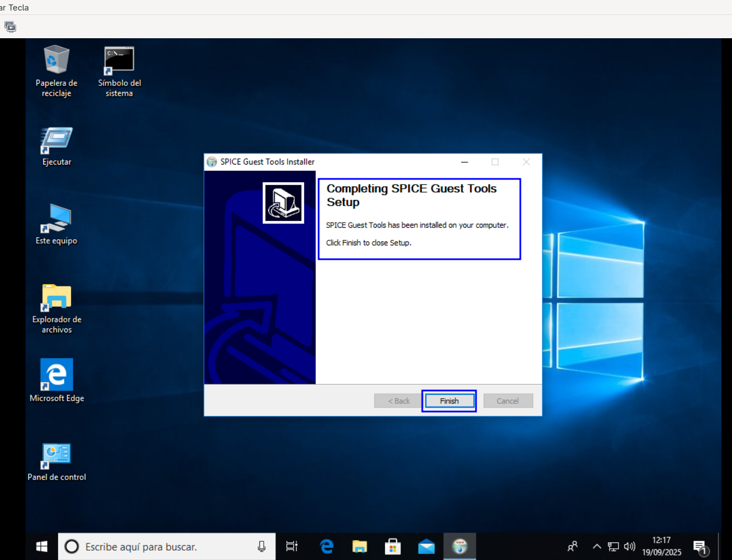Click the 'Completing SPICE Guest Tools Setup' heading
This screenshot has height=560, width=732.
pyautogui.click(x=411, y=195)
